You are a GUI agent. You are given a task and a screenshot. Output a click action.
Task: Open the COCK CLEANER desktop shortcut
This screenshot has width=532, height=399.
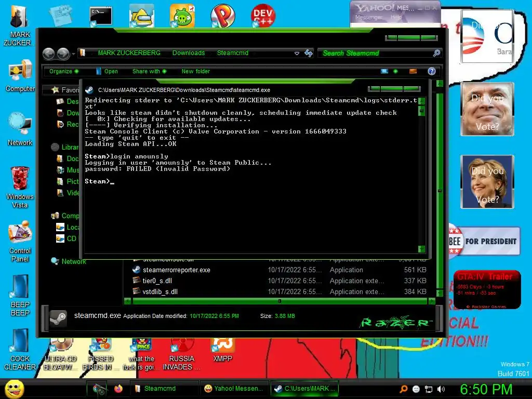[20, 350]
